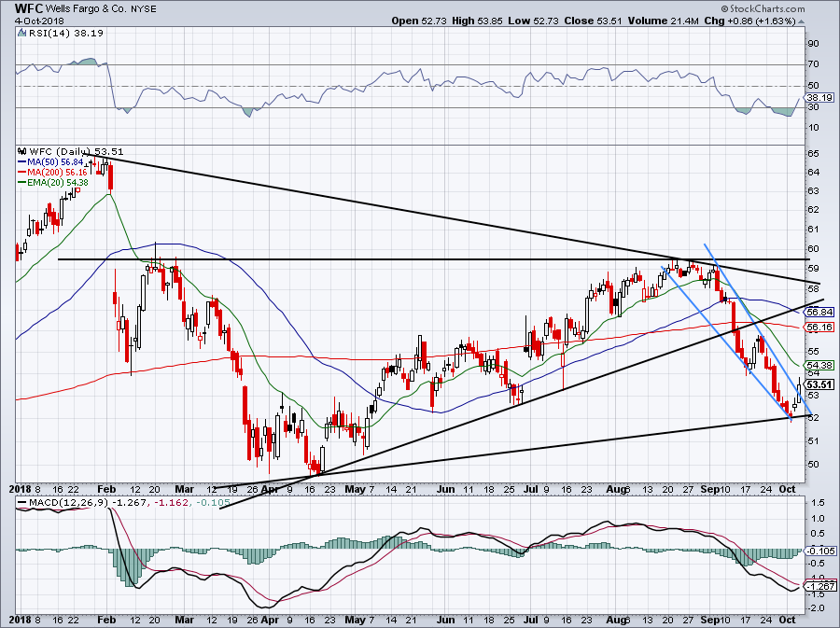The width and height of the screenshot is (840, 628).
Task: Click the 38.19 RSI value tag on the axis
Action: tap(819, 97)
